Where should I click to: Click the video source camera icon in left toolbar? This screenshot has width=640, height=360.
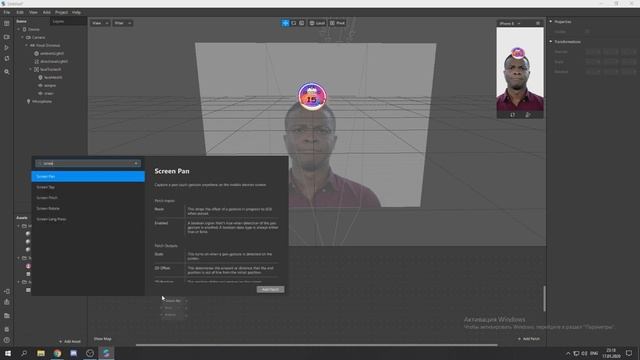pos(7,37)
